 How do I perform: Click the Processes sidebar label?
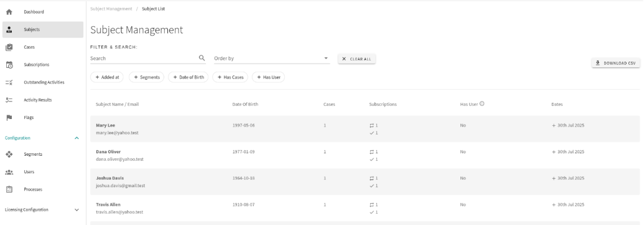point(33,189)
